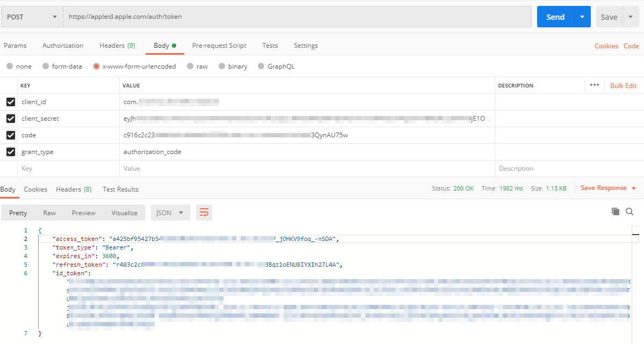Open the Code snippet link
644x344 pixels.
pos(631,46)
